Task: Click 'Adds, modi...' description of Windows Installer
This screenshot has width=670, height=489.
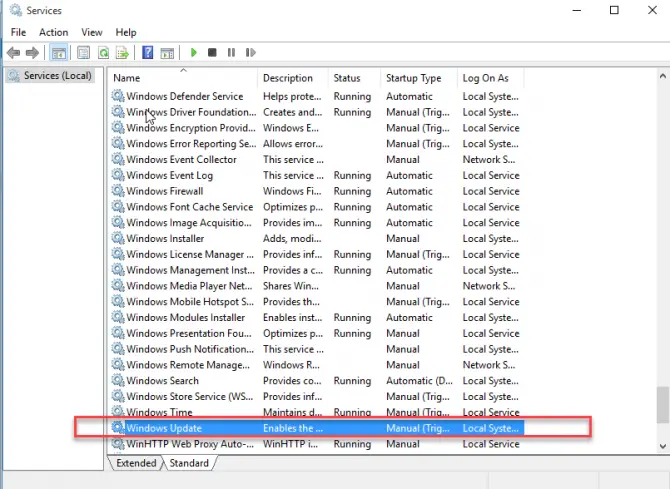Action: click(x=292, y=239)
